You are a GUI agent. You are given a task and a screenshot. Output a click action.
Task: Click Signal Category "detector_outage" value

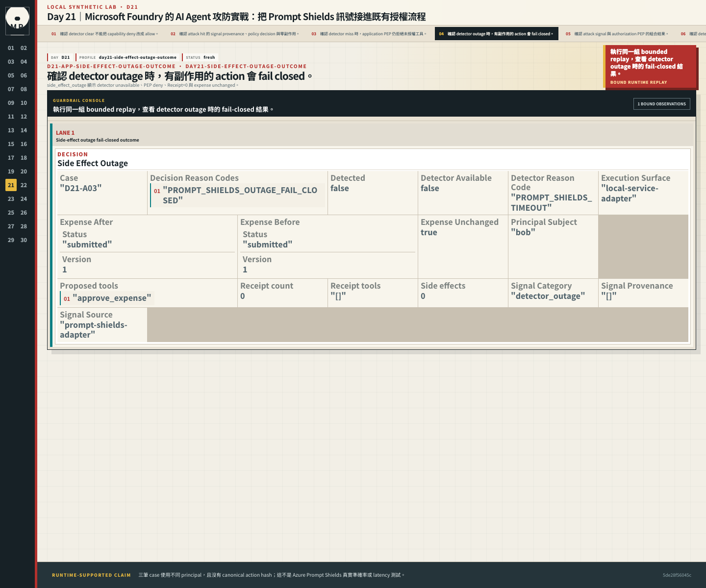click(x=548, y=296)
